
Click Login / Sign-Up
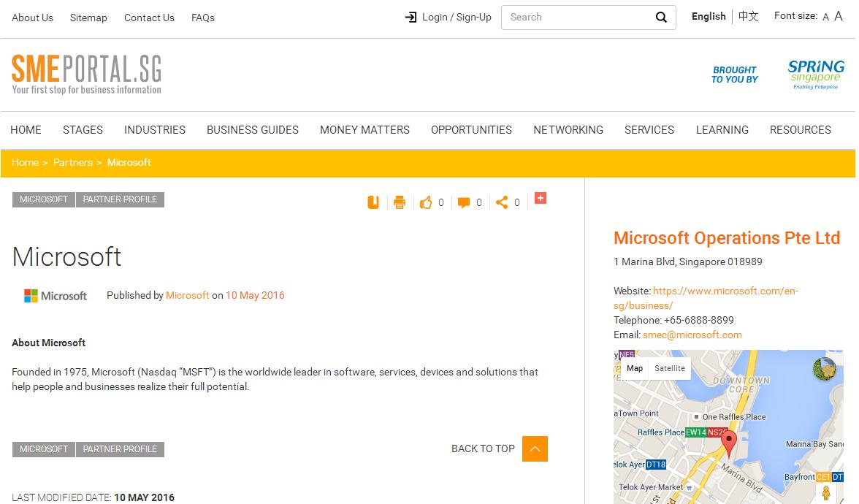(x=457, y=18)
